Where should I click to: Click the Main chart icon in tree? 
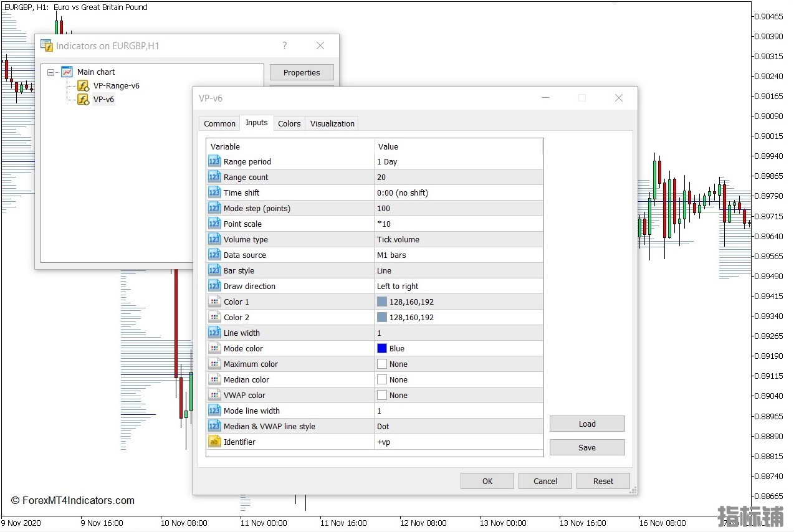click(67, 72)
